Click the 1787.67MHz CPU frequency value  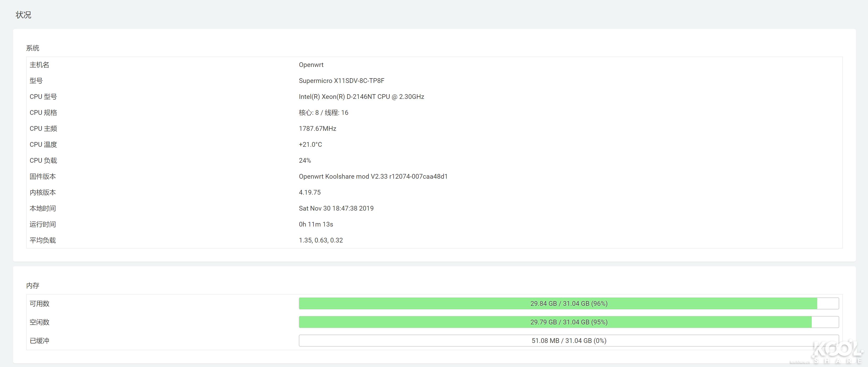(x=317, y=128)
